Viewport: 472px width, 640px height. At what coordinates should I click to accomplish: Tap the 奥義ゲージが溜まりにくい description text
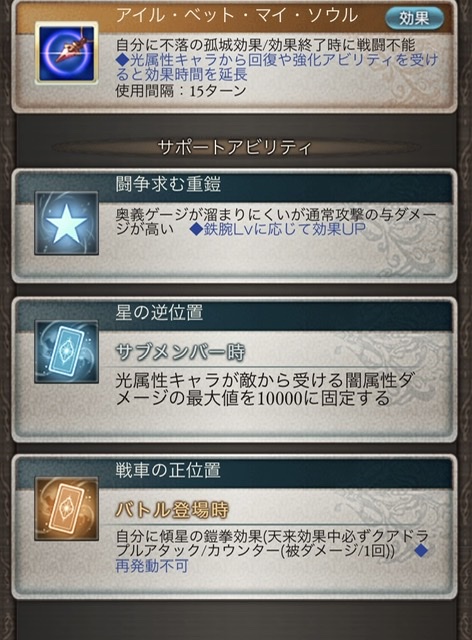pyautogui.click(x=276, y=222)
